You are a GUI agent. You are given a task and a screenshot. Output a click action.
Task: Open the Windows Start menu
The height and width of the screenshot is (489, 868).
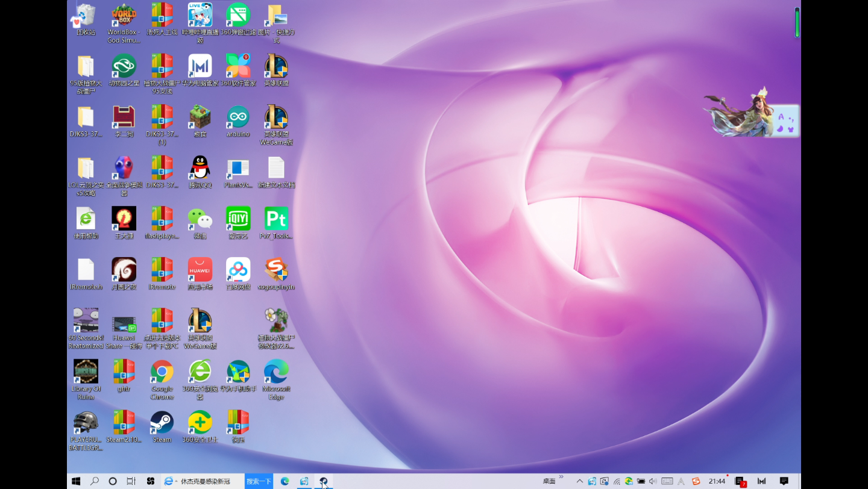coord(76,481)
